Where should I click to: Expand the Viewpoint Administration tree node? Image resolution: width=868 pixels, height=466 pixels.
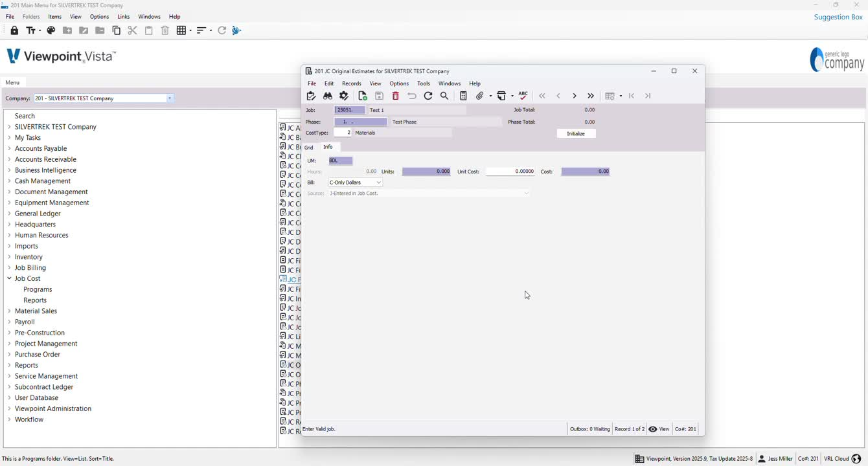tap(9, 408)
